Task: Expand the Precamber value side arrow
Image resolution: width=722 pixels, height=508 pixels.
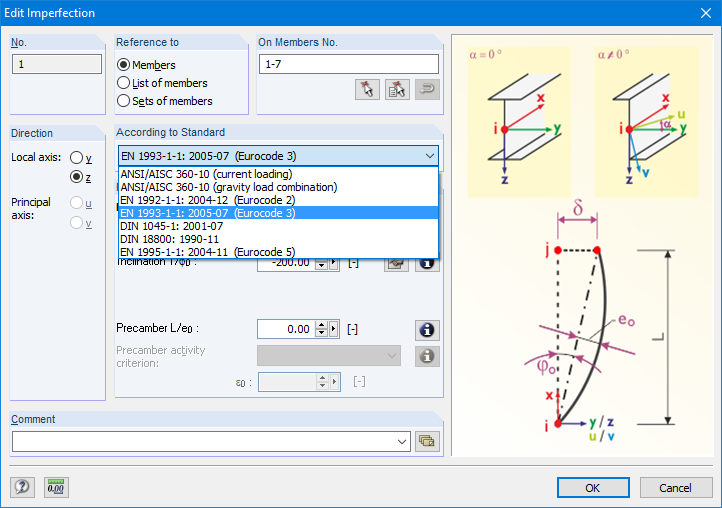Action: point(334,329)
